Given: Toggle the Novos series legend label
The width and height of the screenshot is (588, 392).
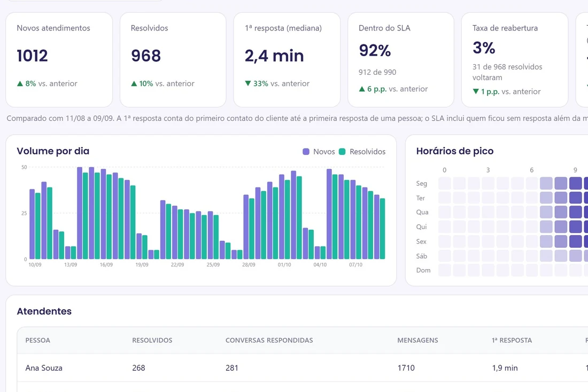Looking at the screenshot, I should 324,152.
